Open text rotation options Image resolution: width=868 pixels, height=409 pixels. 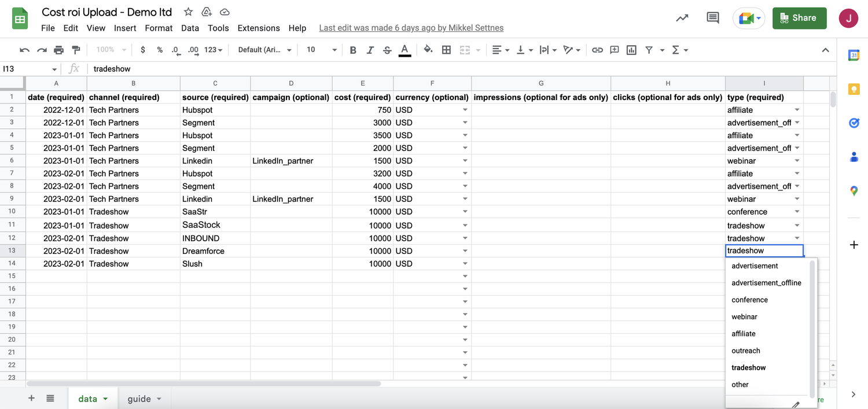[x=572, y=50]
